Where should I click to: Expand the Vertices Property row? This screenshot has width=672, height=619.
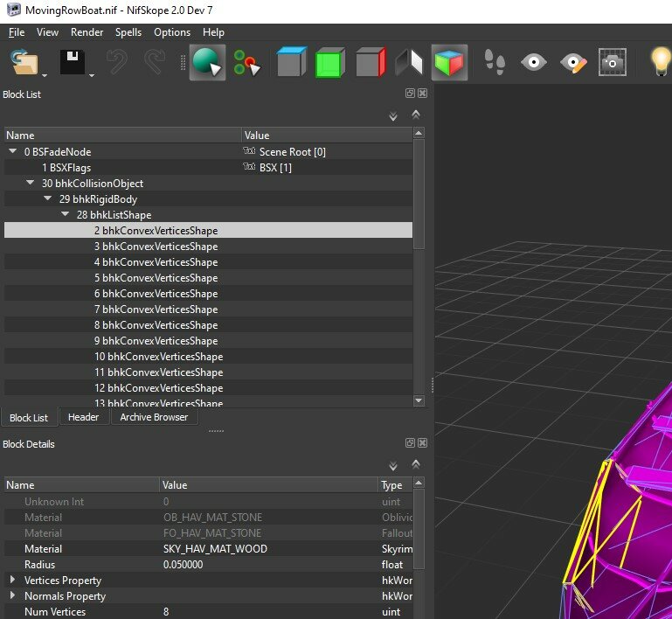pyautogui.click(x=12, y=581)
